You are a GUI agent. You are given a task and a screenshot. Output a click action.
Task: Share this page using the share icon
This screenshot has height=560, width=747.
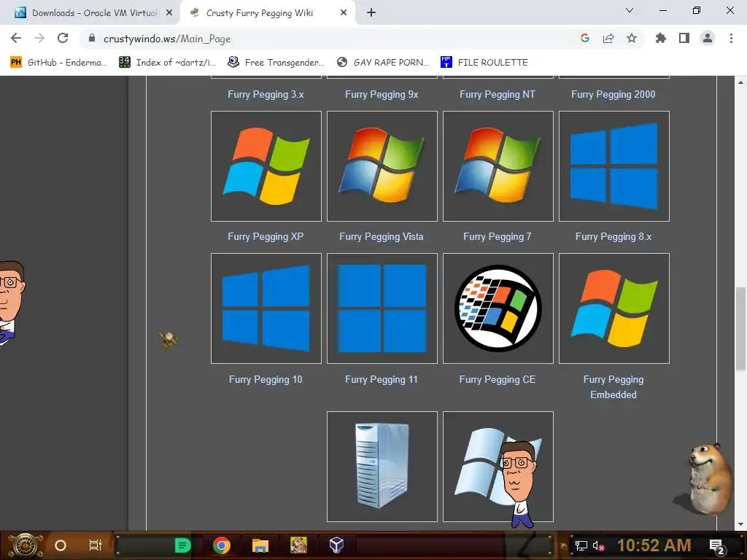[608, 38]
